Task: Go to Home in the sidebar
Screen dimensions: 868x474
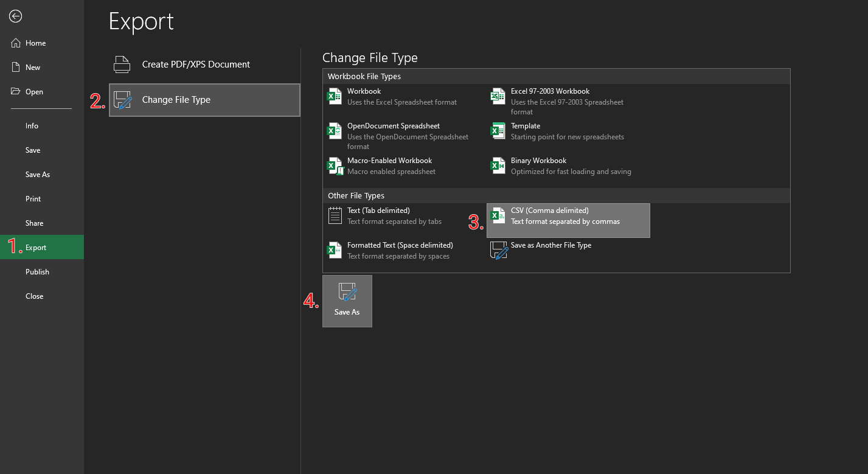Action: tap(42, 43)
